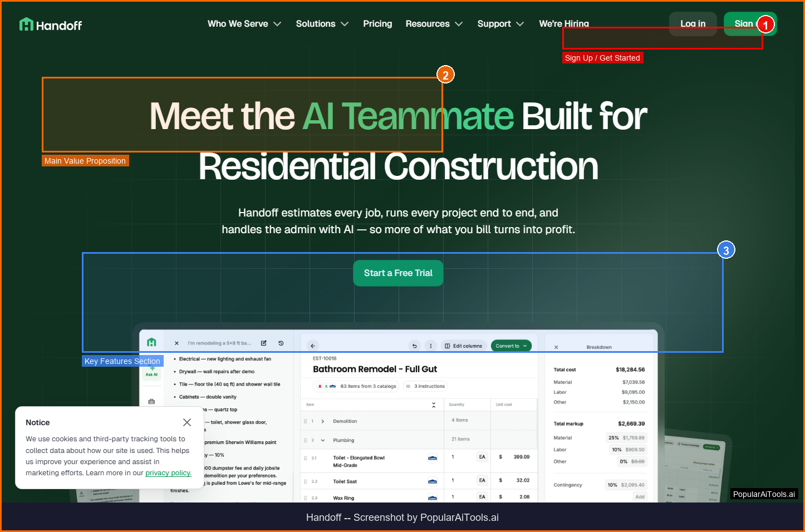This screenshot has height=532, width=805.
Task: Open the privacy policy link
Action: pyautogui.click(x=168, y=473)
